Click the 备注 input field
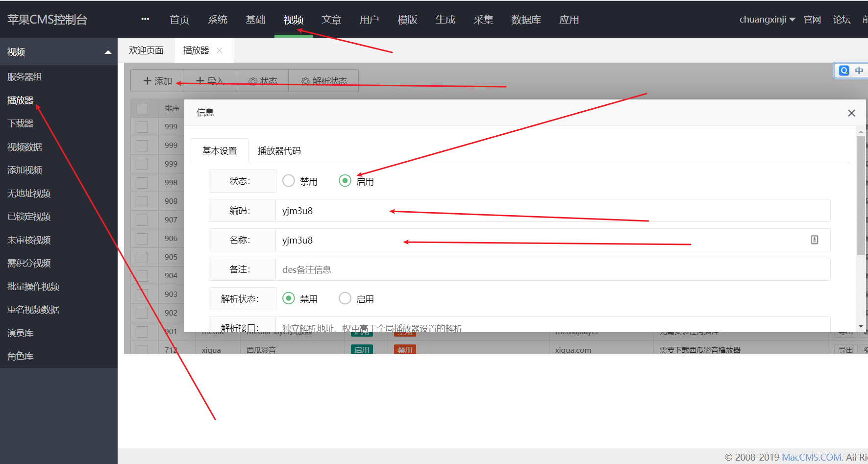The image size is (868, 464). coord(553,269)
